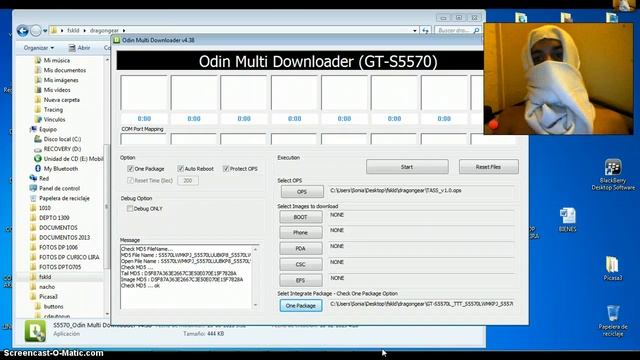Choose the CSC image button
Viewport: 640px width, 360px height.
301,264
